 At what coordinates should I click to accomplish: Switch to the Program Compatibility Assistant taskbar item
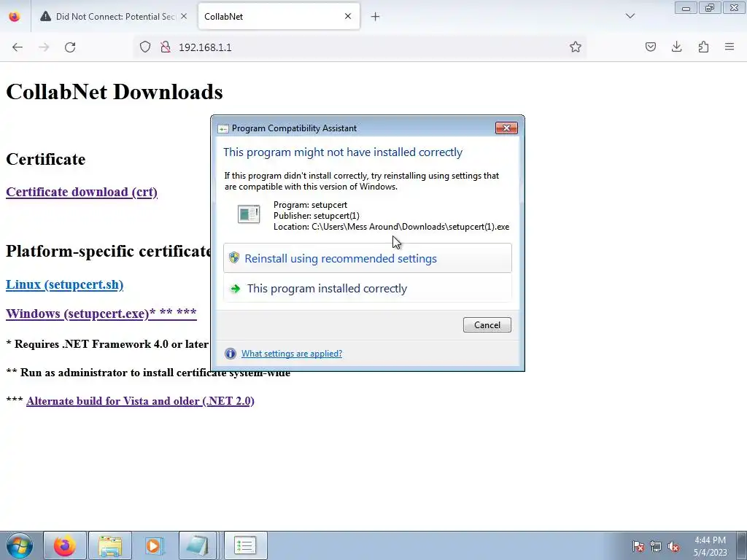(245, 545)
